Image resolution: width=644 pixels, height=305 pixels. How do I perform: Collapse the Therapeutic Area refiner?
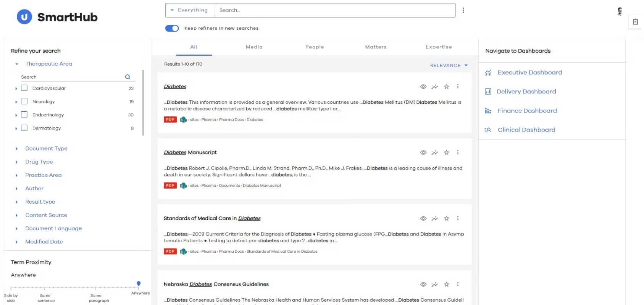16,64
